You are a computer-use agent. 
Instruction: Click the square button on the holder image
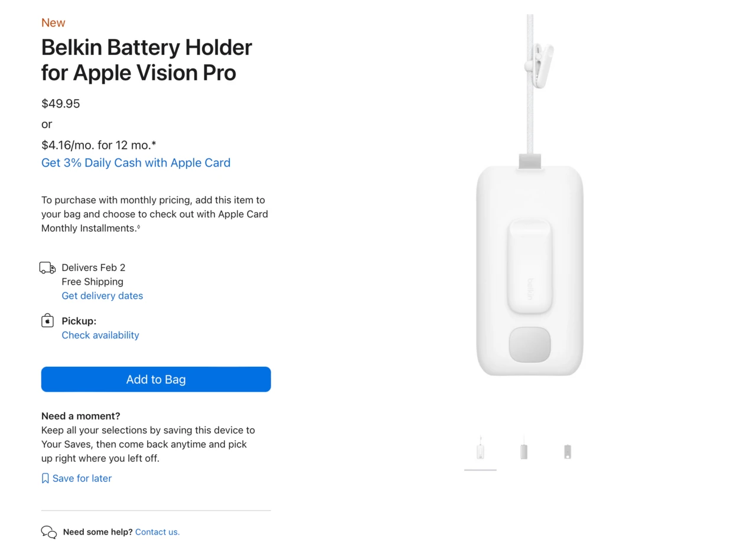(x=530, y=344)
